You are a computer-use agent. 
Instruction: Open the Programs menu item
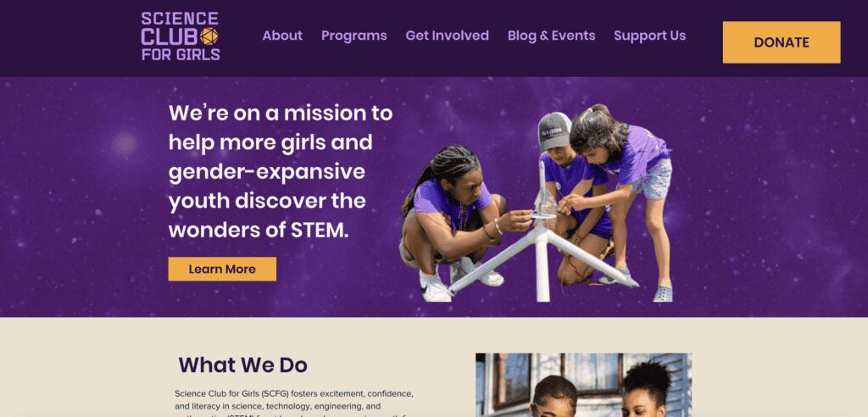tap(353, 36)
